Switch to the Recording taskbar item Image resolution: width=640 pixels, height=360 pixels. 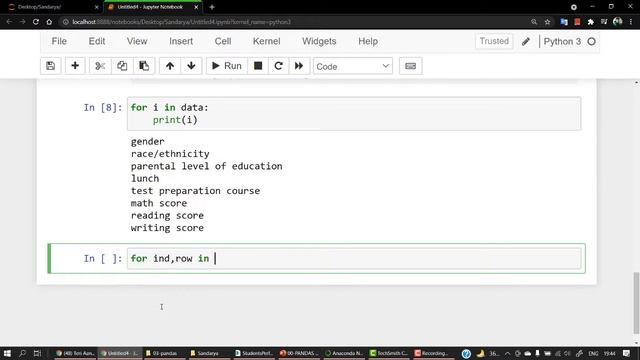pyautogui.click(x=431, y=353)
